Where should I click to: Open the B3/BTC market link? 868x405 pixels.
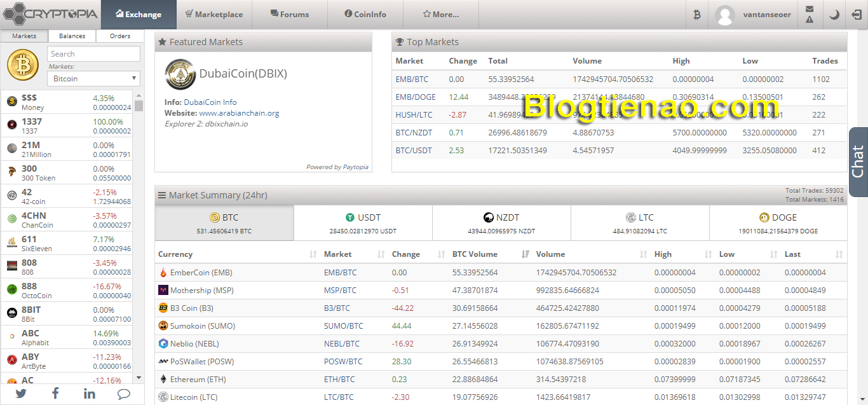337,308
